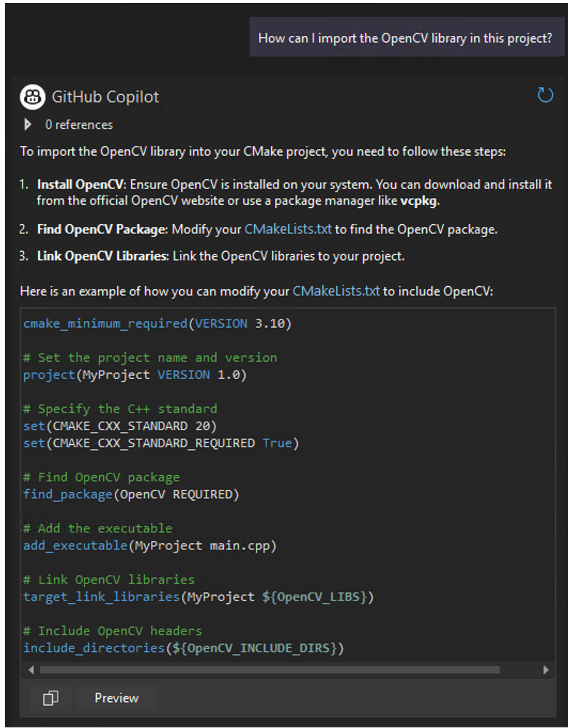The width and height of the screenshot is (568, 728).
Task: Click the bold vcpkg text in step 1
Action: point(419,202)
